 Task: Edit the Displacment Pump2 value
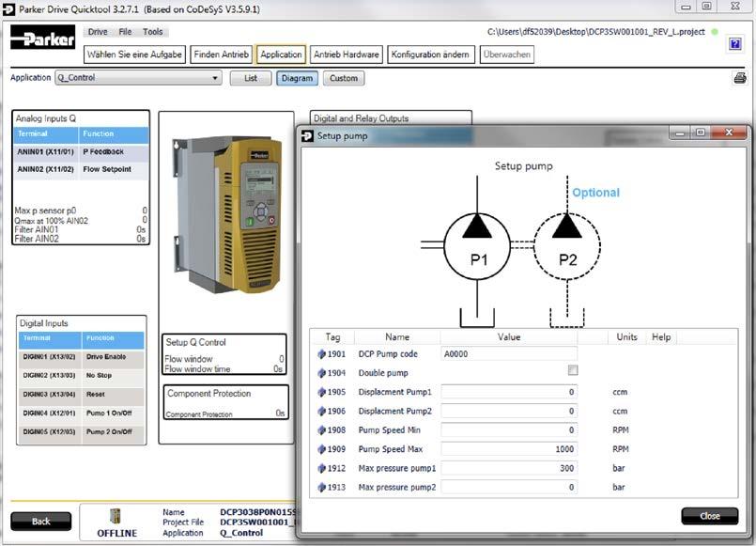[509, 411]
